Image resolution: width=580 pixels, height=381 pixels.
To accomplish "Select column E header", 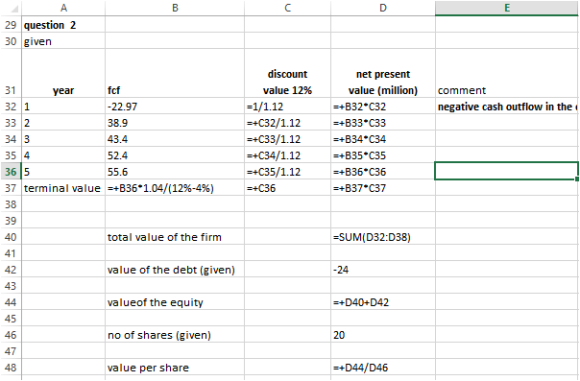I will pyautogui.click(x=507, y=8).
